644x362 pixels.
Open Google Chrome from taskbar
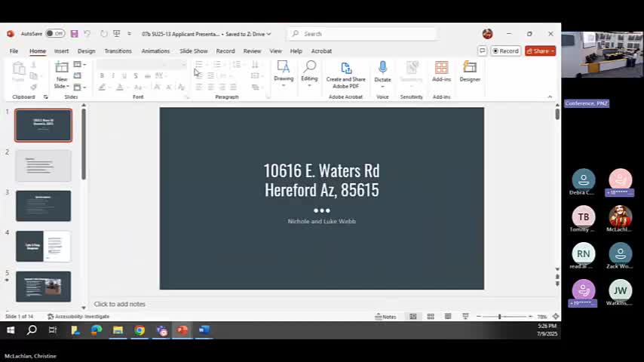click(140, 330)
